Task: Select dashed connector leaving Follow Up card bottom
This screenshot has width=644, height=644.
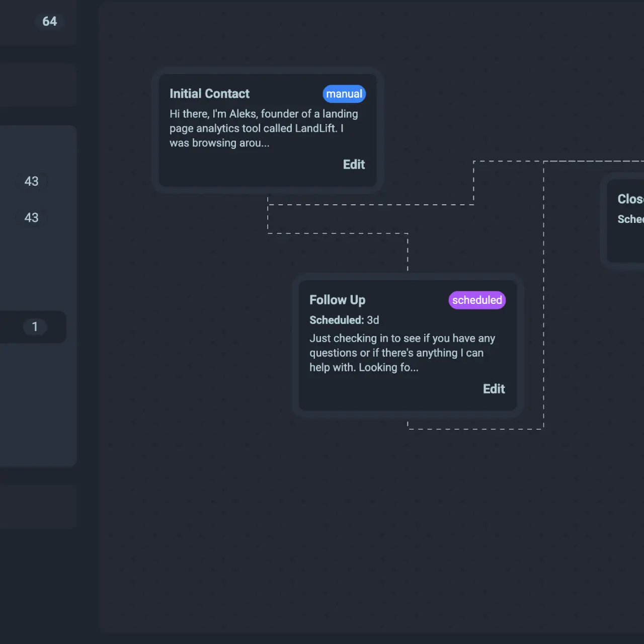Action: pyautogui.click(x=475, y=429)
